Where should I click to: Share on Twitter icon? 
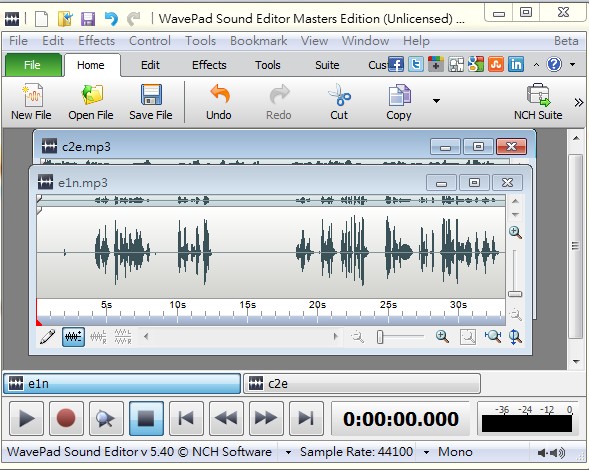(x=416, y=64)
